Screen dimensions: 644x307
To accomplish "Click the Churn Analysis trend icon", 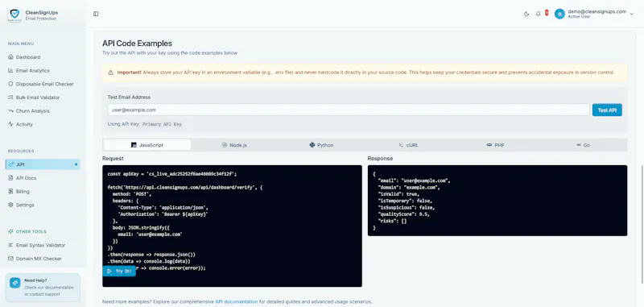I will point(10,111).
